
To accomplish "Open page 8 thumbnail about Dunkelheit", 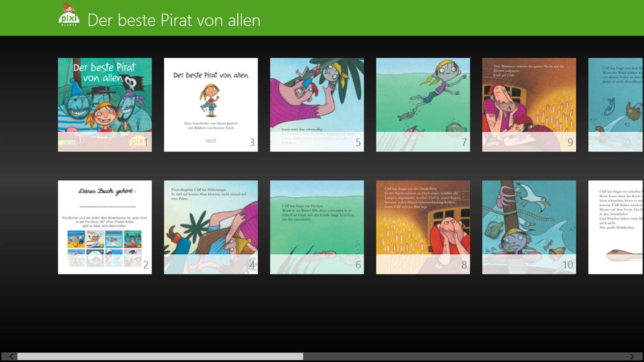I will pos(423,227).
